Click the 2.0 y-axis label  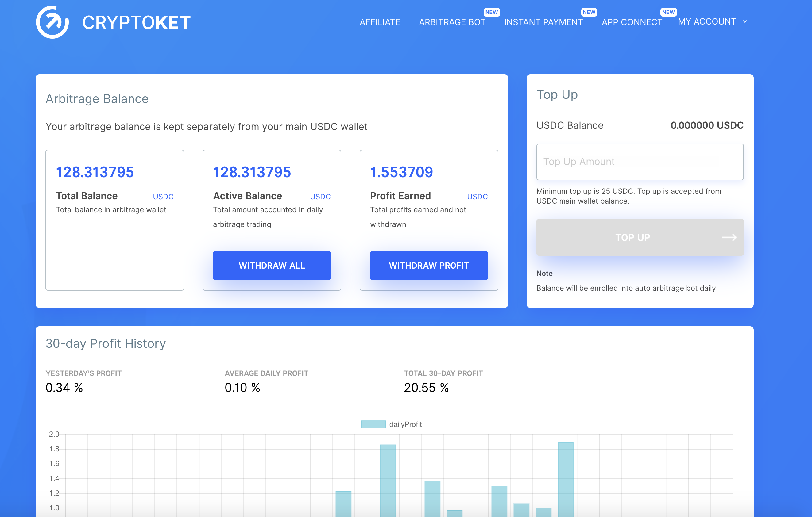[54, 434]
